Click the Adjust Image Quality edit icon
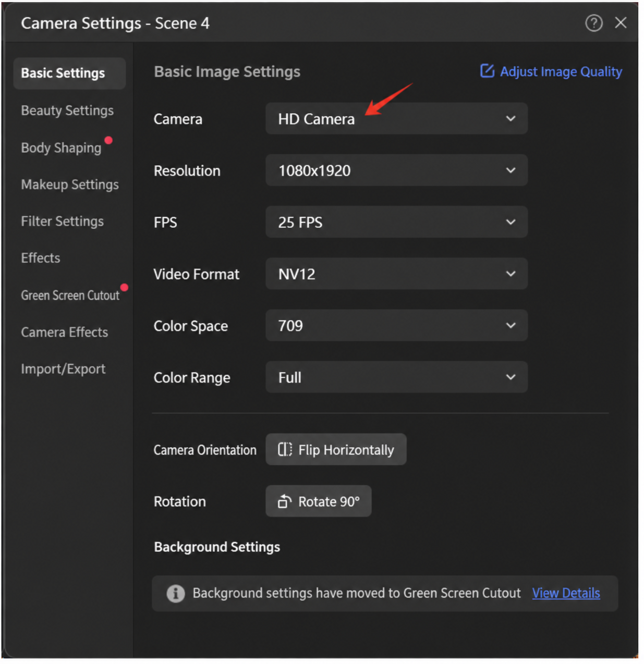Screen dimensions: 644x664 [487, 71]
